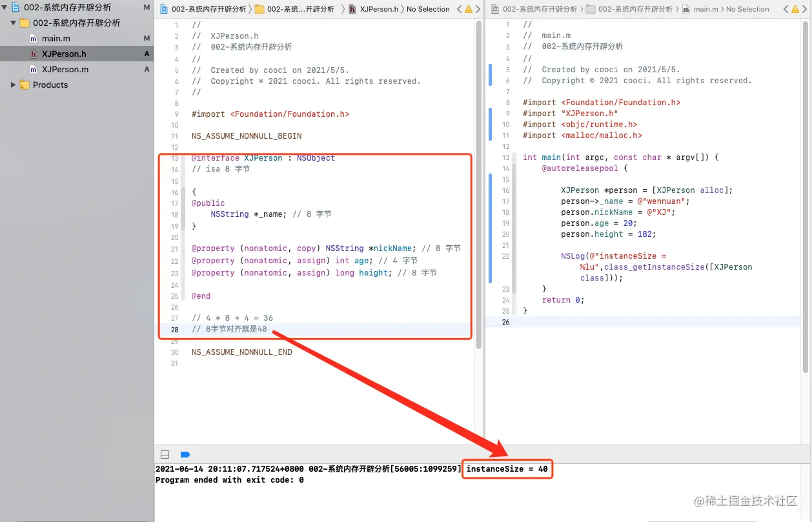Click the 'person.age = 20;' line

pos(599,223)
